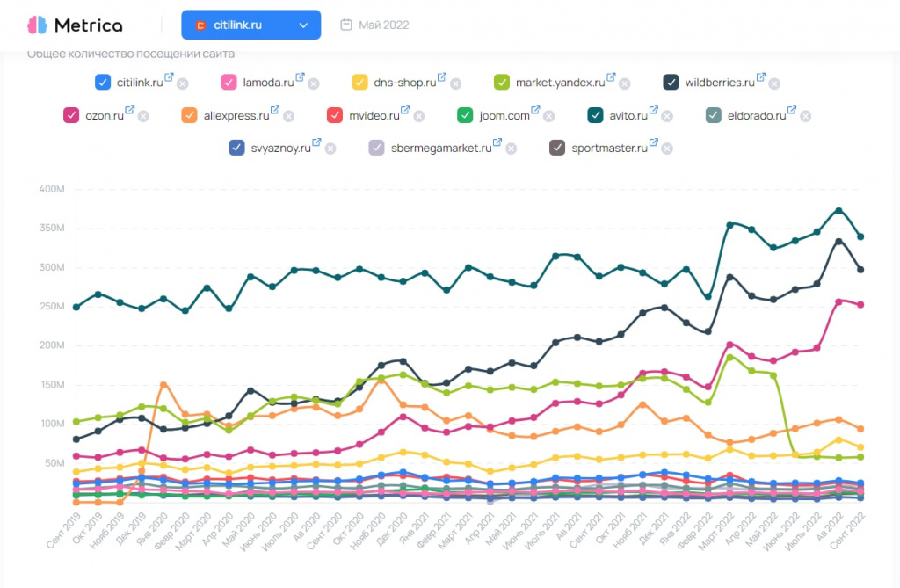Viewport: 900px width, 588px height.
Task: Expand the citilink.ru site dropdown
Action: tap(250, 25)
